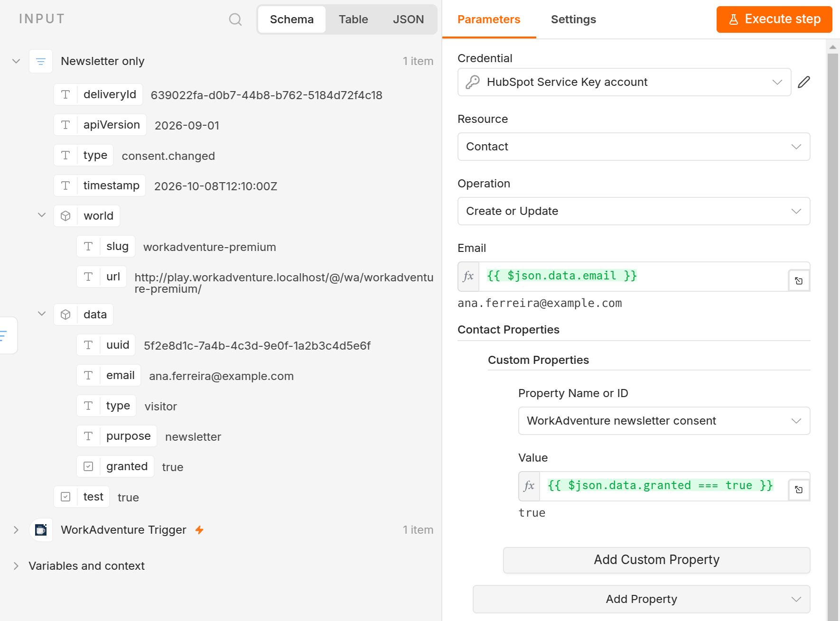Viewport: 840px width, 621px height.
Task: Click the text type icon beside deliveryId
Action: click(x=65, y=94)
